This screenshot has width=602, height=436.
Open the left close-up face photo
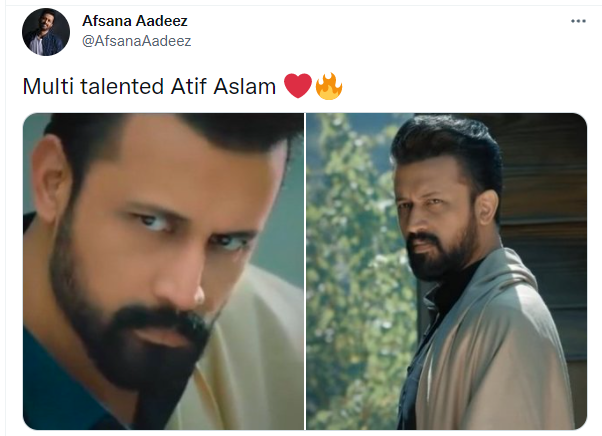164,271
